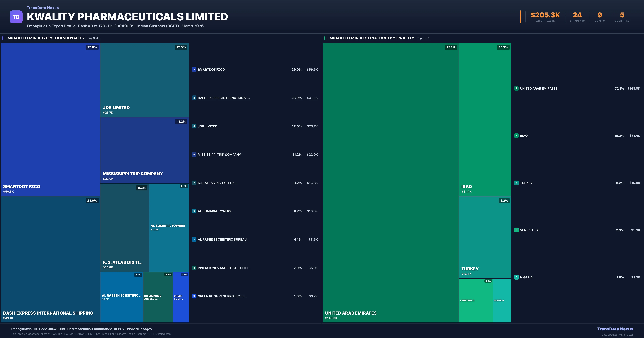The height and width of the screenshot is (338, 644).
Task: Click rank badge 9 beside GREEN ROOF VEGI
Action: (194, 296)
